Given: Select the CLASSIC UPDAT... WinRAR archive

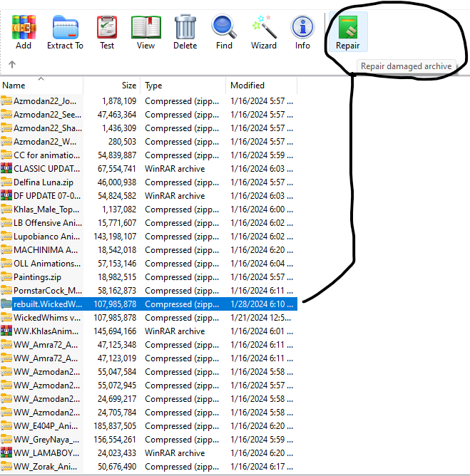Looking at the screenshot, I should tap(148, 169).
